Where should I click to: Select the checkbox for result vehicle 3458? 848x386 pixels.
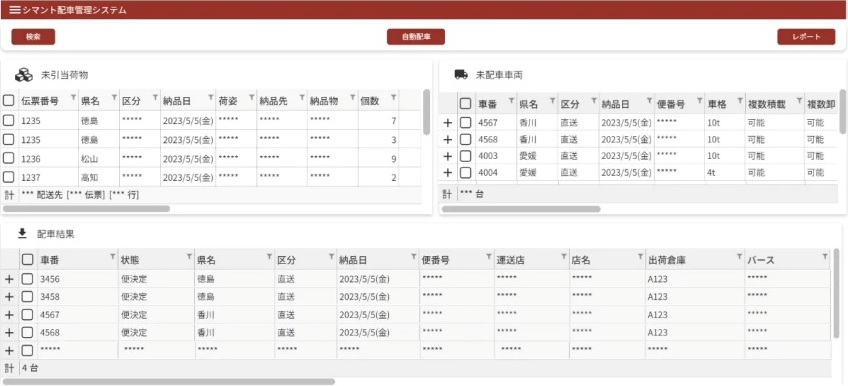[x=27, y=296]
